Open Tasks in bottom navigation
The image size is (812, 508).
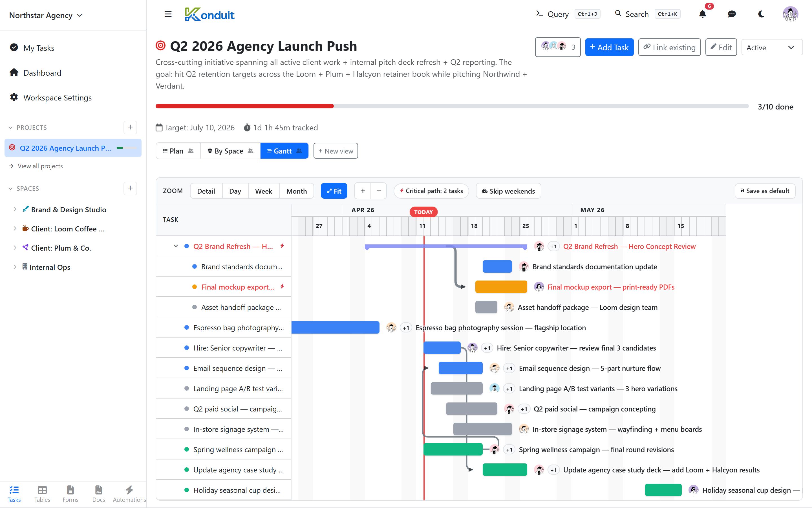click(x=14, y=494)
